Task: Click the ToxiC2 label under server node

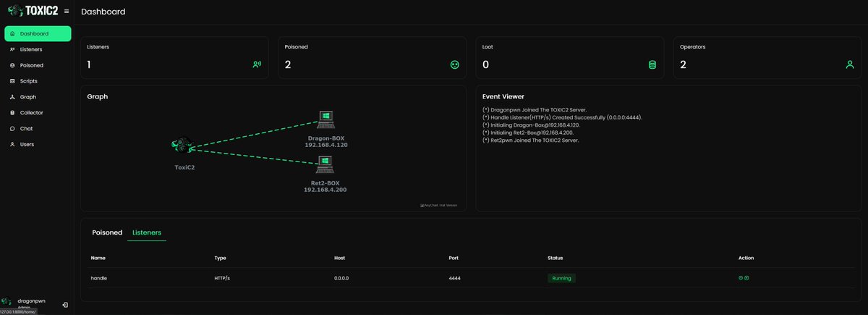Action: pos(184,167)
